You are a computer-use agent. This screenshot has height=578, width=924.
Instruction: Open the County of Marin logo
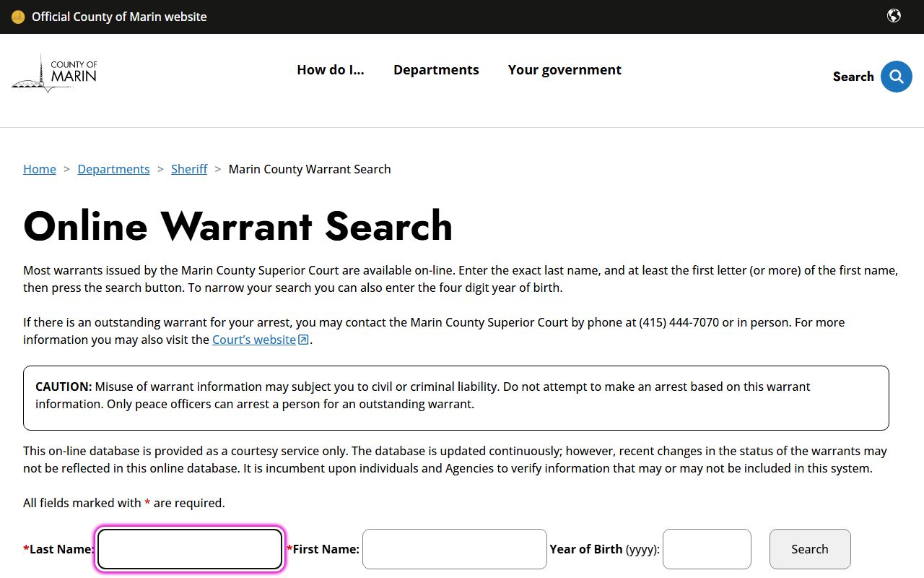click(x=54, y=73)
